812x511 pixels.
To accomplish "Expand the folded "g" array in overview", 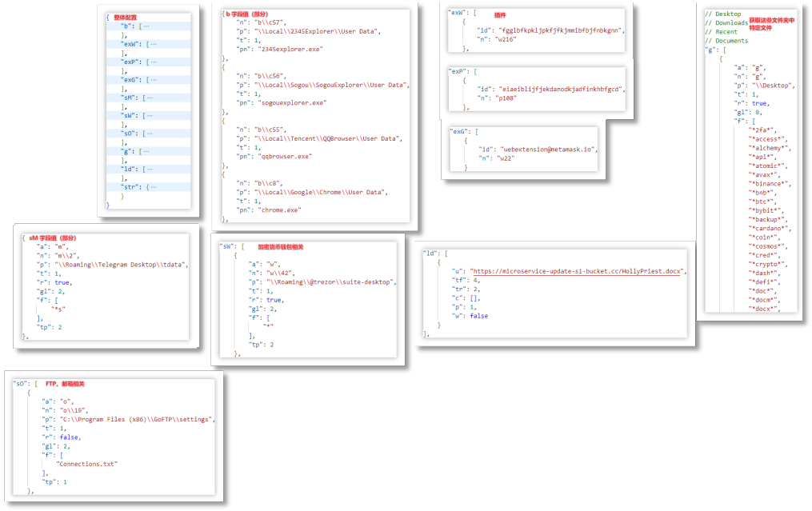I will [x=145, y=151].
